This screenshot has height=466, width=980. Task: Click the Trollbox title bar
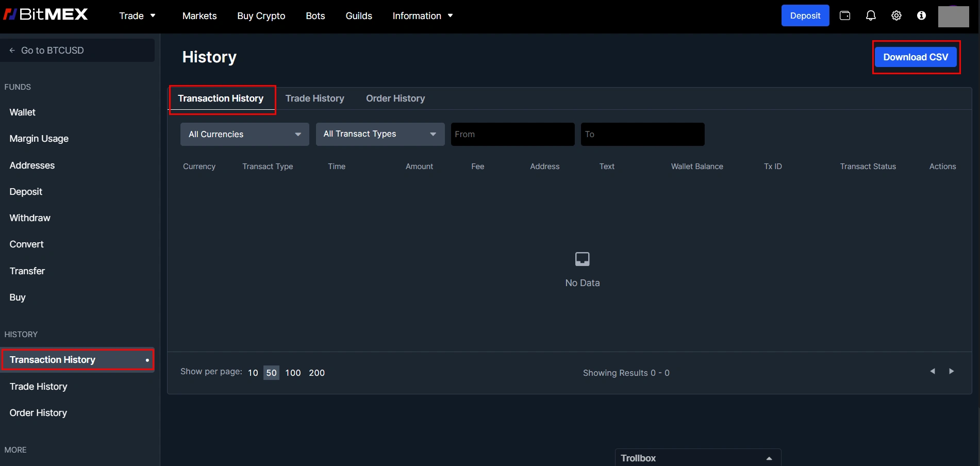click(698, 458)
